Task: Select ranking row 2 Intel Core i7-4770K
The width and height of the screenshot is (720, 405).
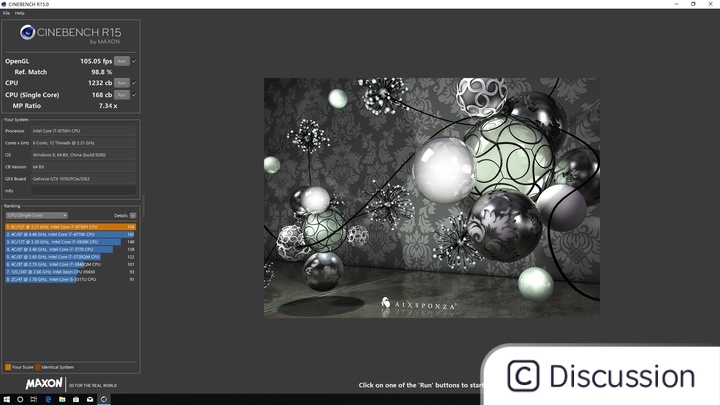Action: click(x=70, y=234)
